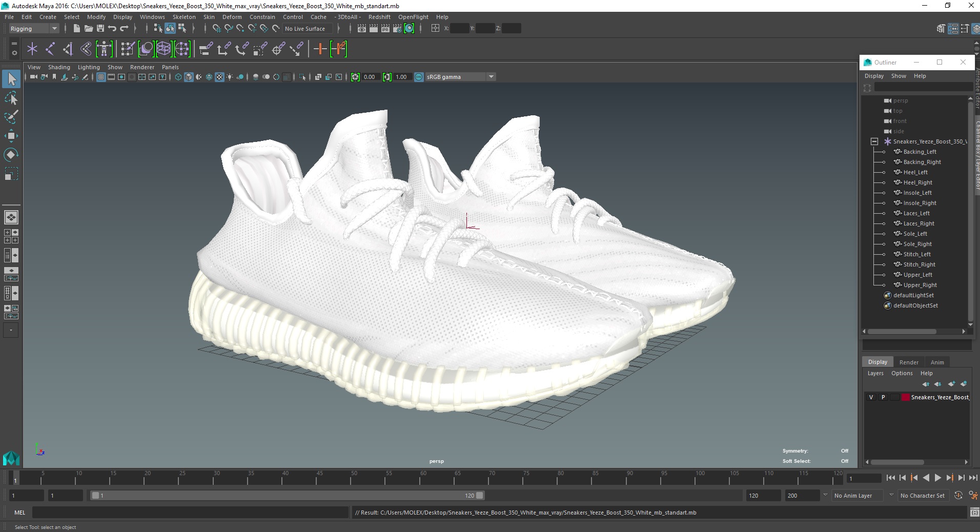Open the viewport Renderer menu
Viewport: 980px width, 532px height.
tap(142, 67)
